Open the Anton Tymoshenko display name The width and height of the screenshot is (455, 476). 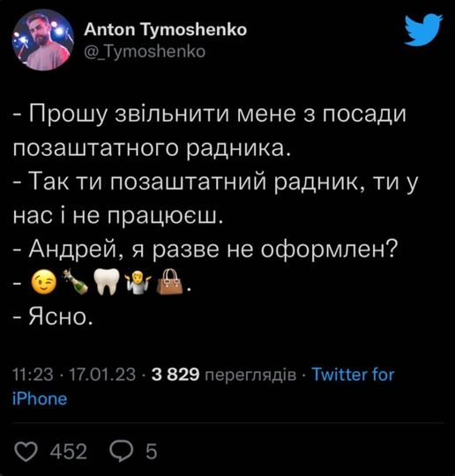pyautogui.click(x=166, y=30)
